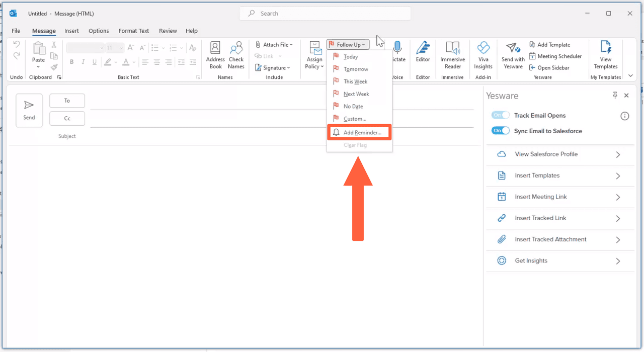Image resolution: width=644 pixels, height=352 pixels.
Task: Pin the Yesware sidebar panel
Action: (615, 96)
